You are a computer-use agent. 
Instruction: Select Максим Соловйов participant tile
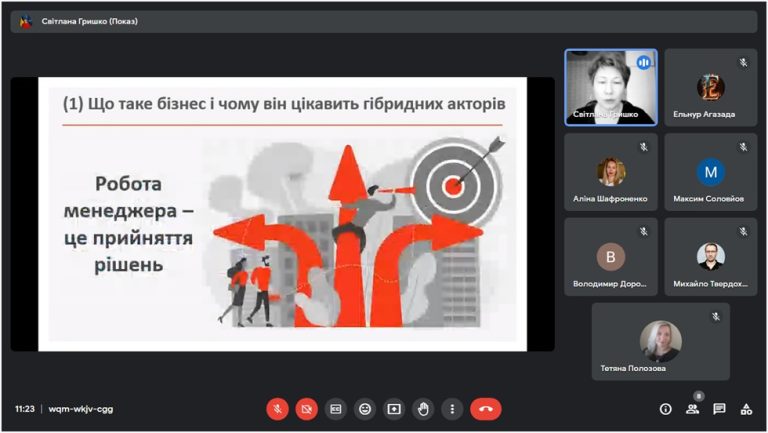pyautogui.click(x=711, y=172)
